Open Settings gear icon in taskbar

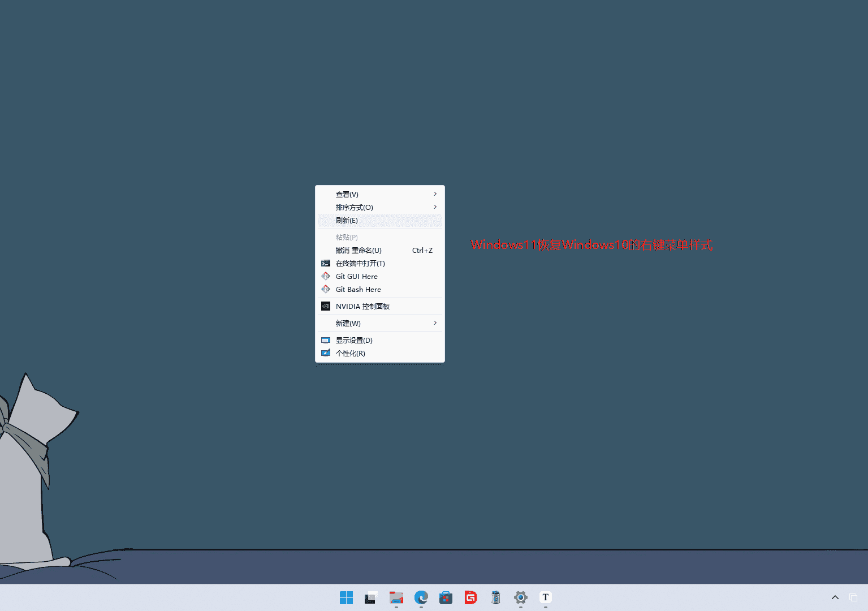521,597
